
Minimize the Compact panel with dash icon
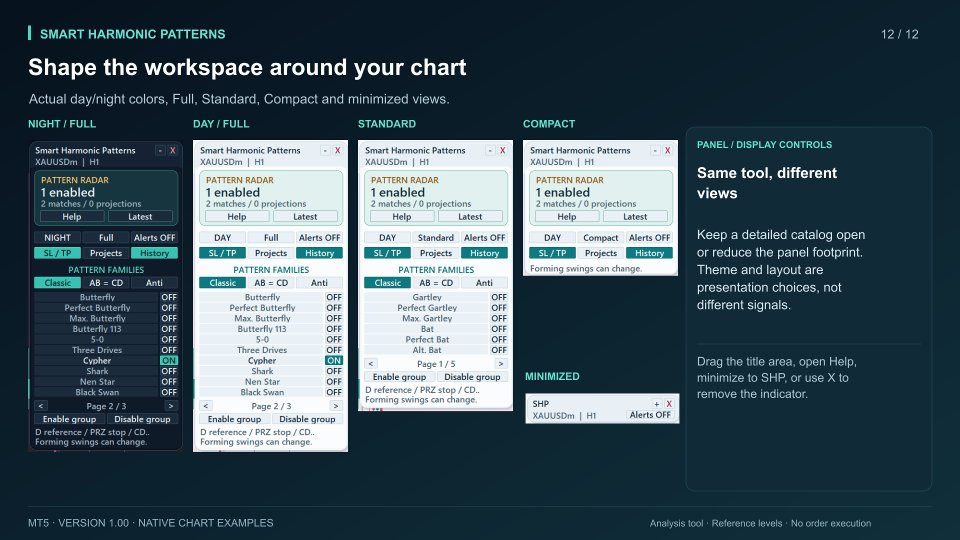click(655, 150)
